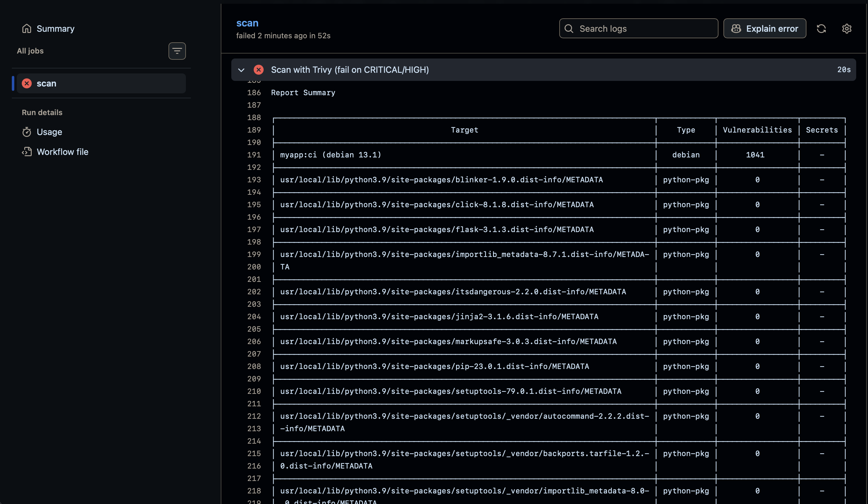Screen dimensions: 868x504
Task: Focus the Search logs field
Action: pyautogui.click(x=639, y=29)
